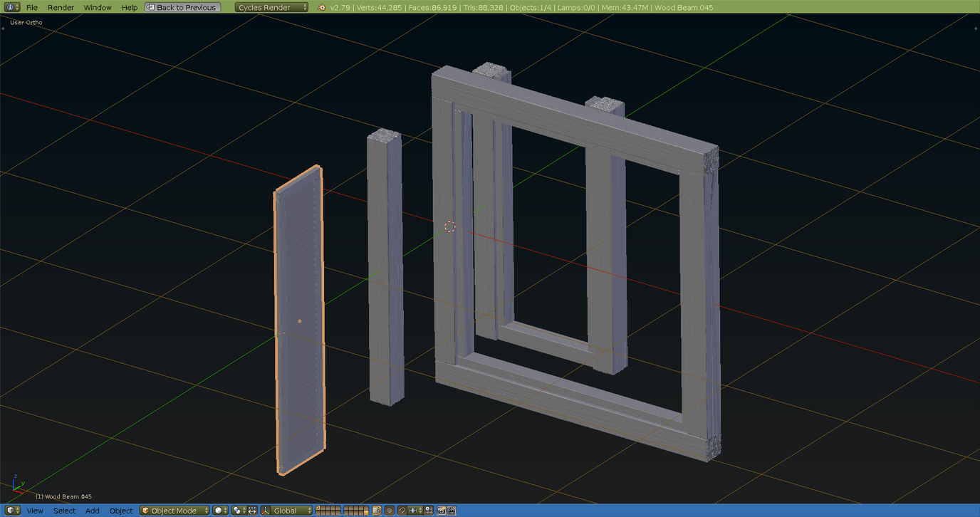The width and height of the screenshot is (980, 517).
Task: Select the orange-outlined shutter panel object
Action: pos(300,320)
